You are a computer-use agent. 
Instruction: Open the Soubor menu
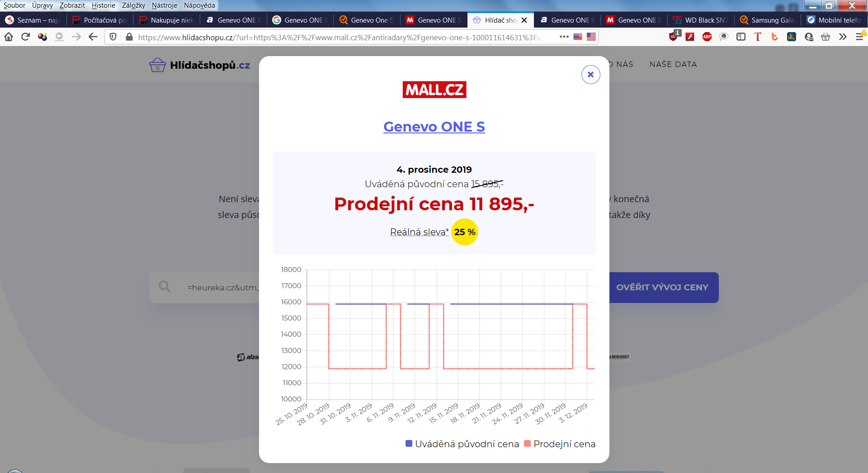(x=14, y=5)
